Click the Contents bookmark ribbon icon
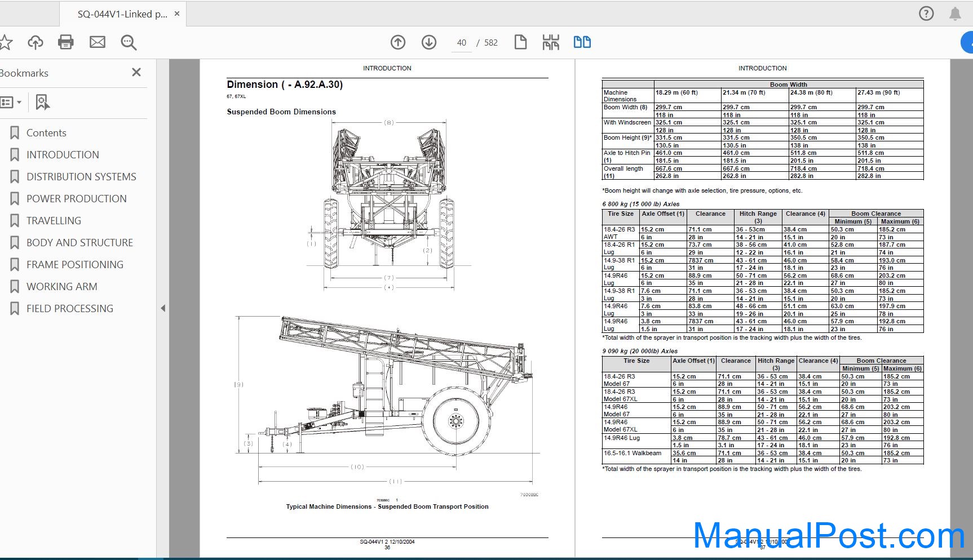973x560 pixels. pos(15,133)
